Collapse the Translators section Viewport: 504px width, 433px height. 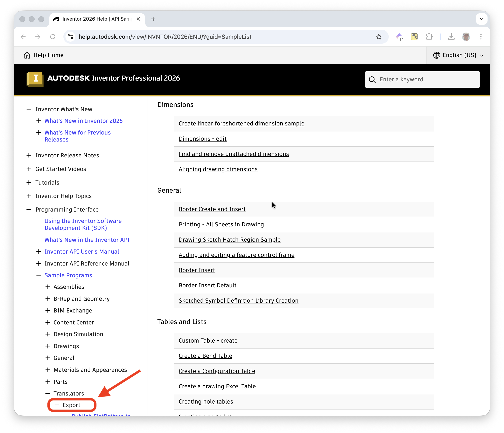48,393
